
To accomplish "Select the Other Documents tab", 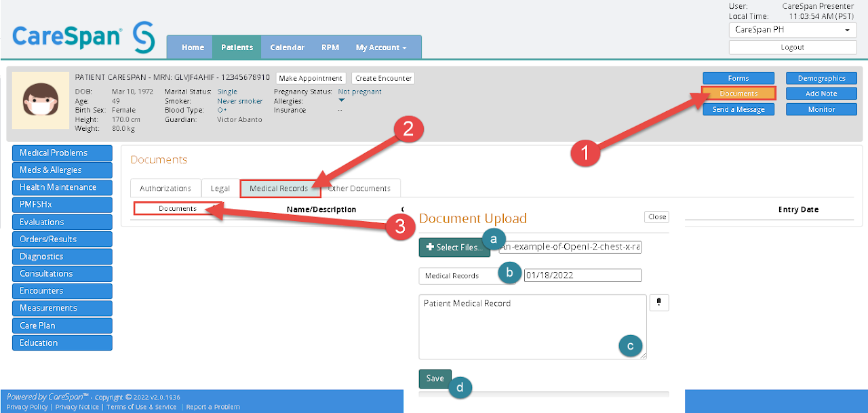I will pyautogui.click(x=359, y=189).
